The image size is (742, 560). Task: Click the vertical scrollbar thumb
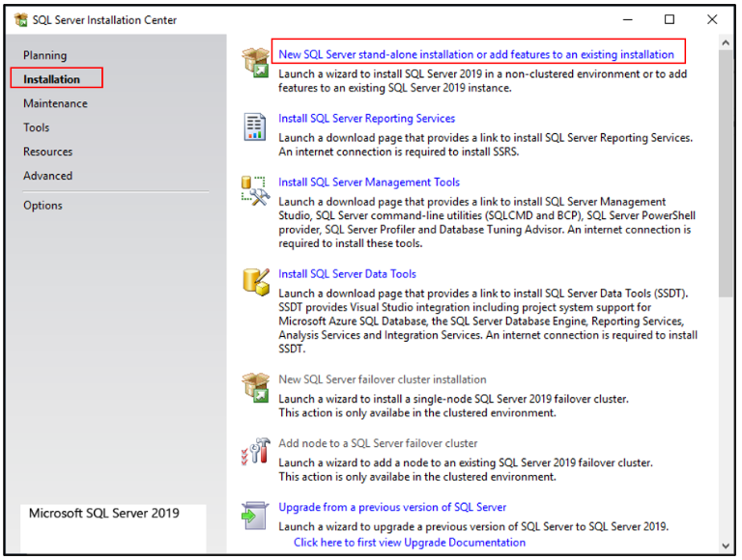[726, 173]
